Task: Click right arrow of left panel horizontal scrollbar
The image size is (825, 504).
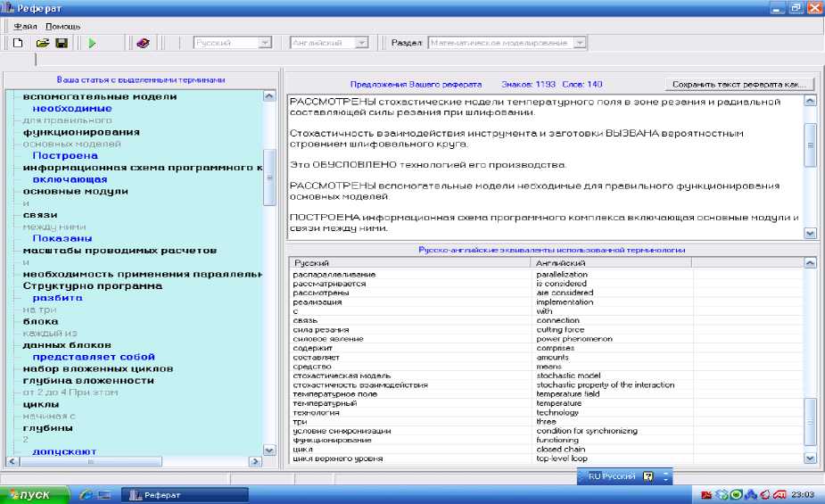Action: (x=255, y=461)
